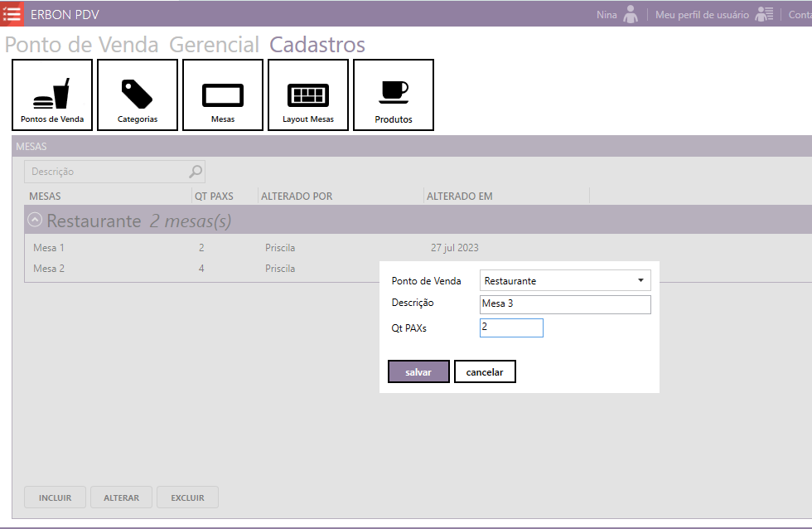Screen dimensions: 812x529
Task: Expand the Ponto de Venda dropdown
Action: (x=640, y=280)
